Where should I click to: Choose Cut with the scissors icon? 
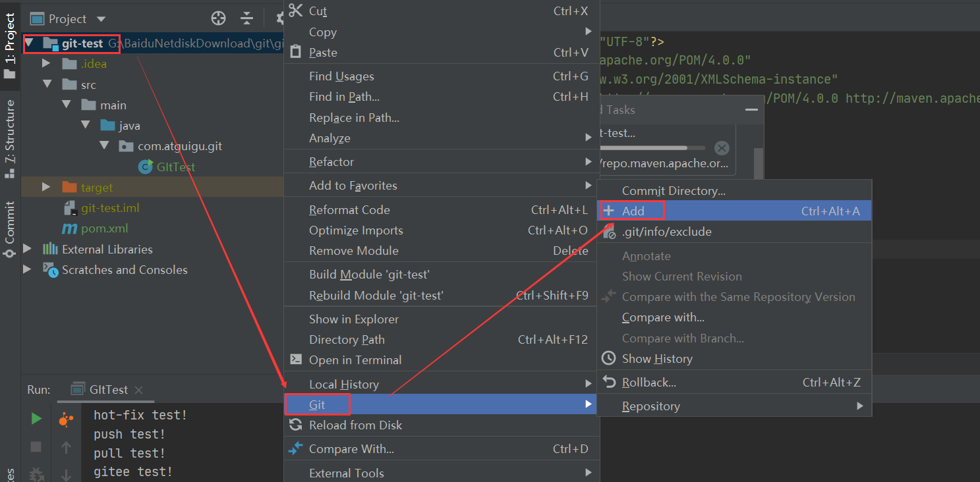pyautogui.click(x=442, y=11)
